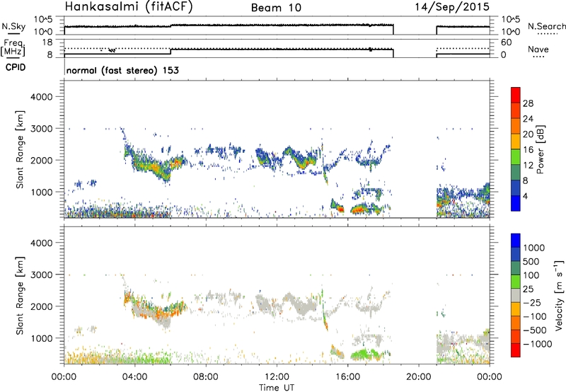566x392 pixels.
Task: Click the "-1000" velocity scale value
Action: [538, 344]
